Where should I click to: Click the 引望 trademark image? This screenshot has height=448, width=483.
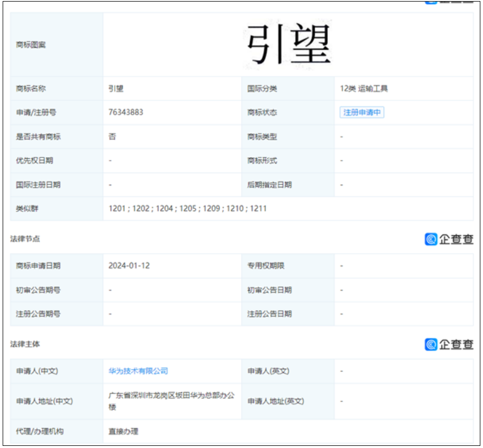289,44
